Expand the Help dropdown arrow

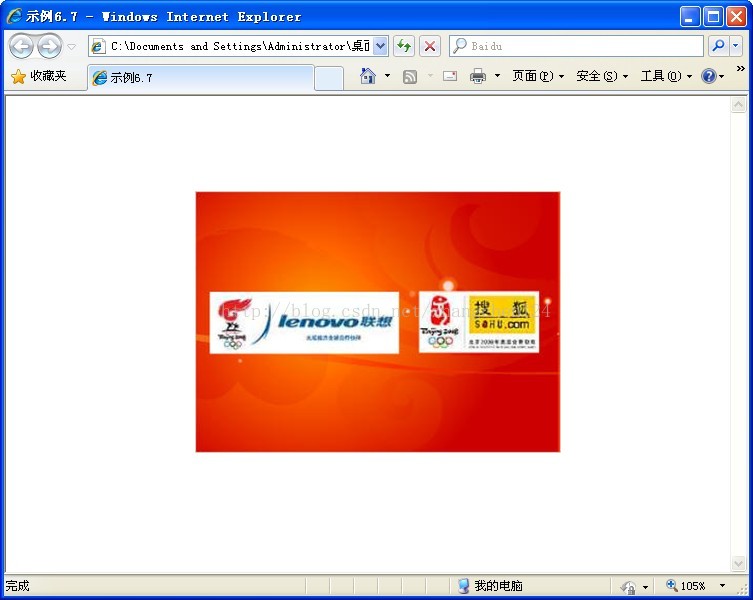point(722,76)
